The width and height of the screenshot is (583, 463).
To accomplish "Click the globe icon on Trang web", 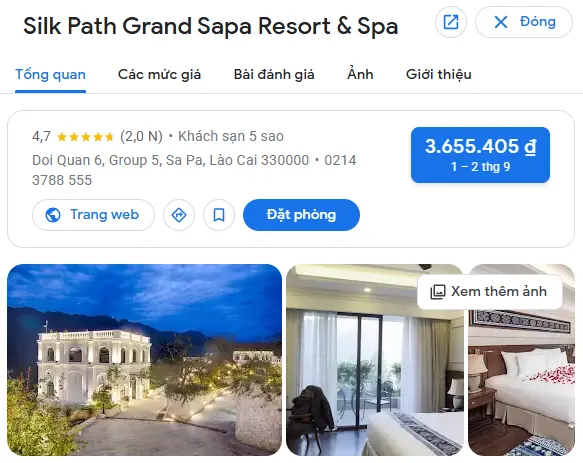I will (x=53, y=215).
